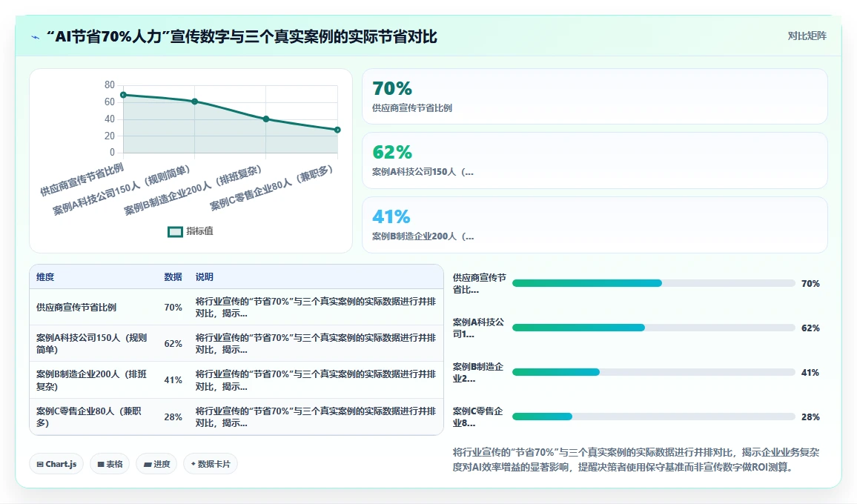Click the 案例B制造企业 progress bar at 41%
Screen dimensions: 857x504
point(654,372)
